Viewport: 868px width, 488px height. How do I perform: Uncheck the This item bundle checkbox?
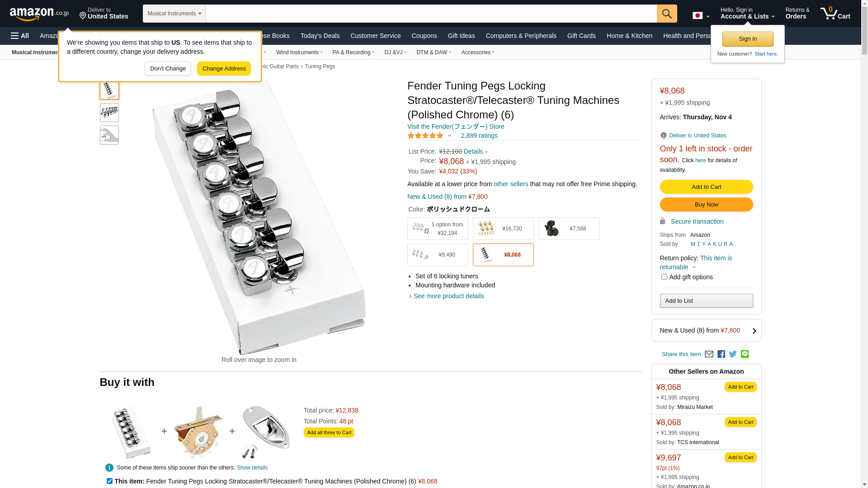point(109,481)
